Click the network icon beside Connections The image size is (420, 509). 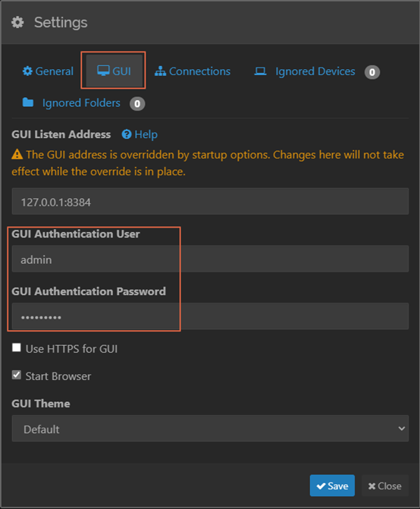coord(160,71)
